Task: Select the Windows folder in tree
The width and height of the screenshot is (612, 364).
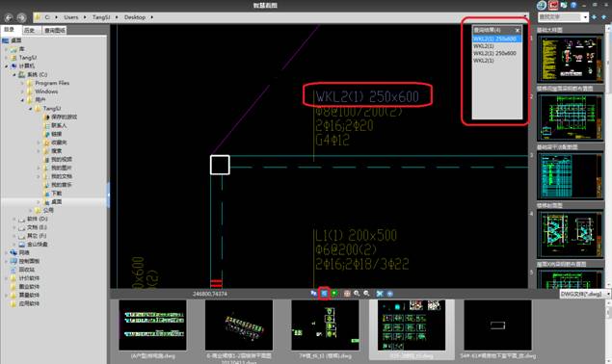Action: [x=46, y=91]
